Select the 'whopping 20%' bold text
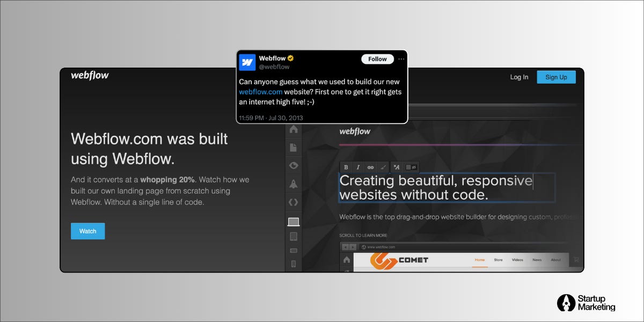The height and width of the screenshot is (322, 644). coord(167,180)
